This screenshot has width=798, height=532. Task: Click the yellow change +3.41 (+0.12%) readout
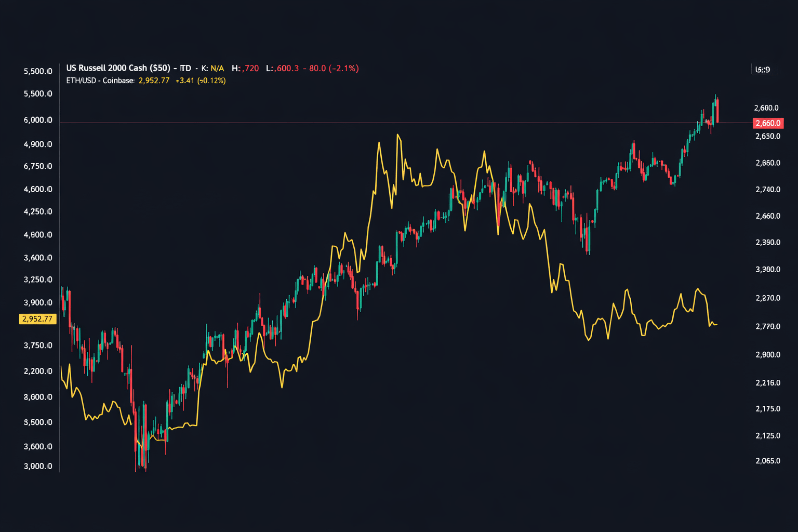pos(201,79)
